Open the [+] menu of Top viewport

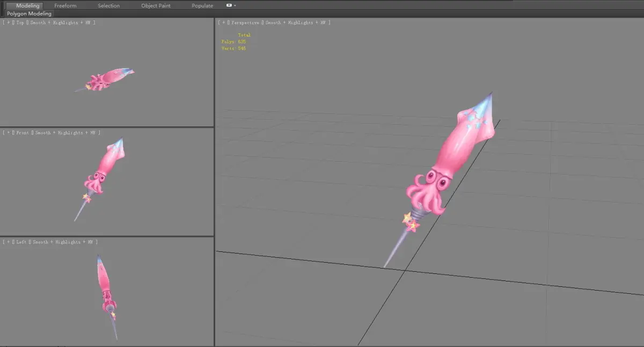pyautogui.click(x=8, y=23)
